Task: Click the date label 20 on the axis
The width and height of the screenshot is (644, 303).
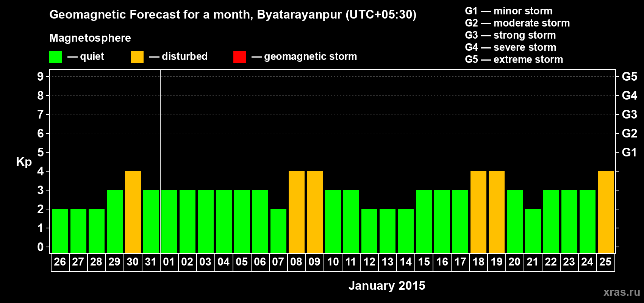Action: point(514,262)
